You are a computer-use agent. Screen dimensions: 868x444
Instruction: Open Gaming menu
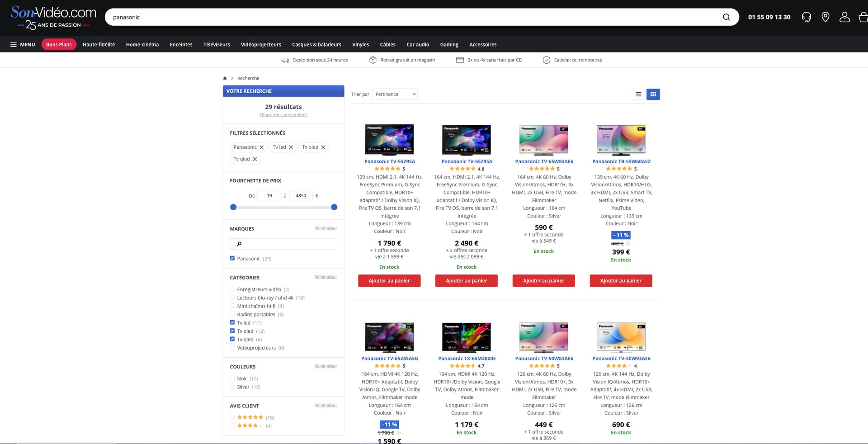pyautogui.click(x=449, y=44)
